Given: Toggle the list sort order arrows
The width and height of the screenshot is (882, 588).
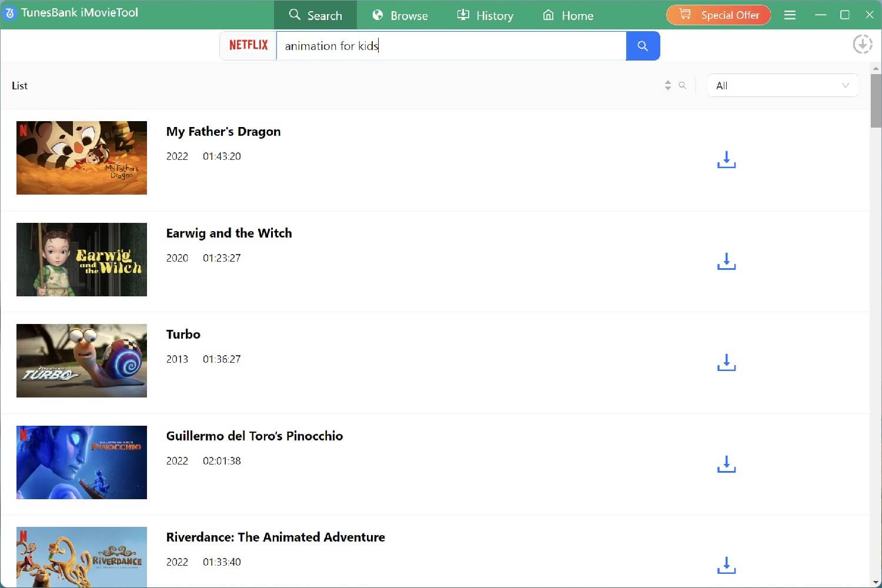Looking at the screenshot, I should 667,85.
